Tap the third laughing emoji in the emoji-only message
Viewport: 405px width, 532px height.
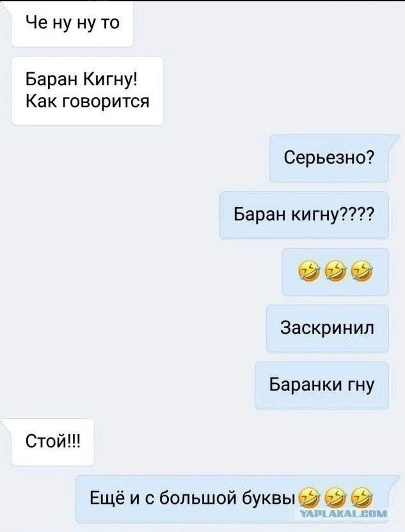click(362, 272)
